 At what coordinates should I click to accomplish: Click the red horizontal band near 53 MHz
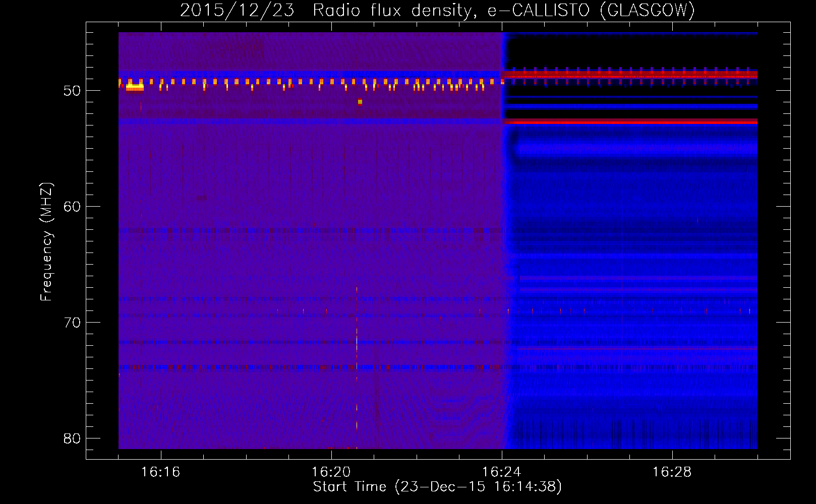pyautogui.click(x=630, y=121)
